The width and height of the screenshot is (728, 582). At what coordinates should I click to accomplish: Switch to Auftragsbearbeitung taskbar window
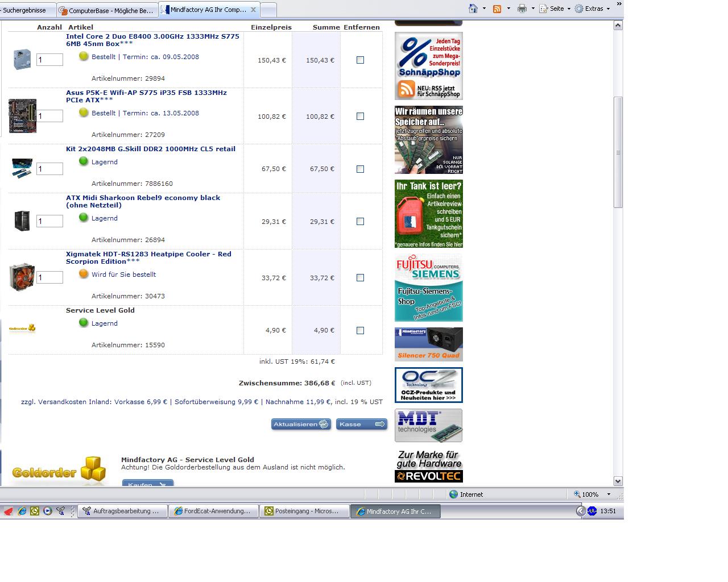pyautogui.click(x=123, y=512)
